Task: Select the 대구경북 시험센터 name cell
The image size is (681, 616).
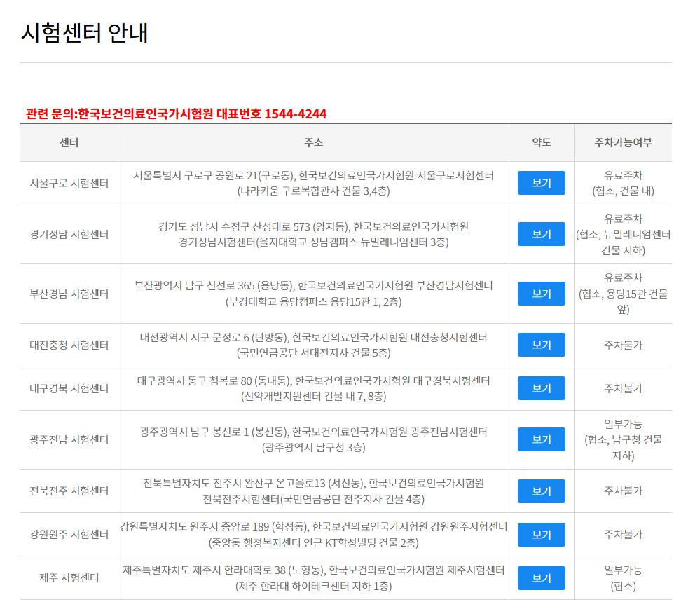Action: pos(69,388)
